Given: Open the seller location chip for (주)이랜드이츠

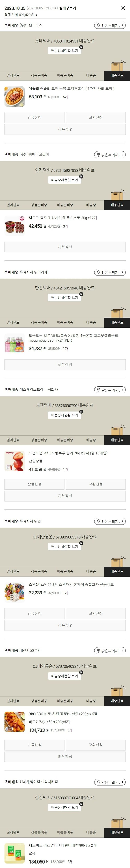Looking at the screenshot, I should 110,25.
